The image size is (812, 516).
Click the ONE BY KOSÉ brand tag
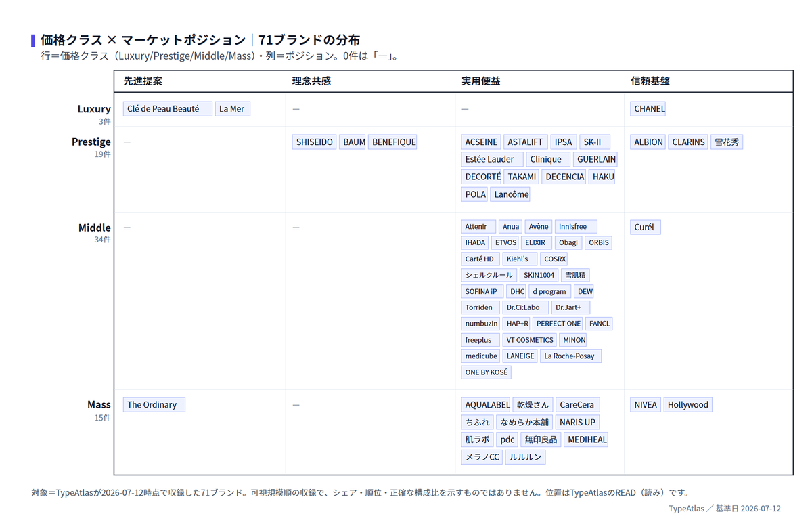[x=487, y=372]
